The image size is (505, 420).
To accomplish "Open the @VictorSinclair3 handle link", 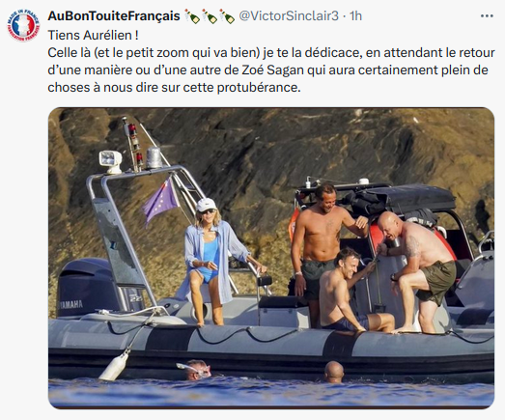I will [x=289, y=15].
